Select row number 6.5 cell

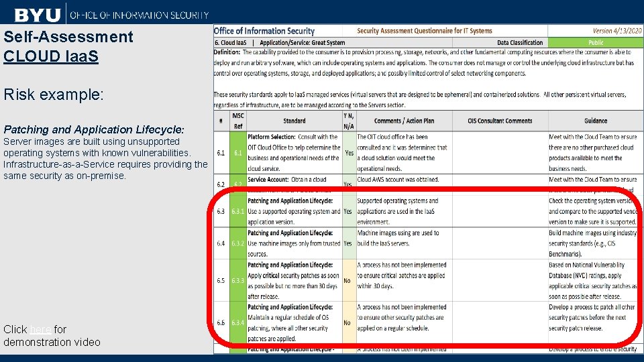221,281
